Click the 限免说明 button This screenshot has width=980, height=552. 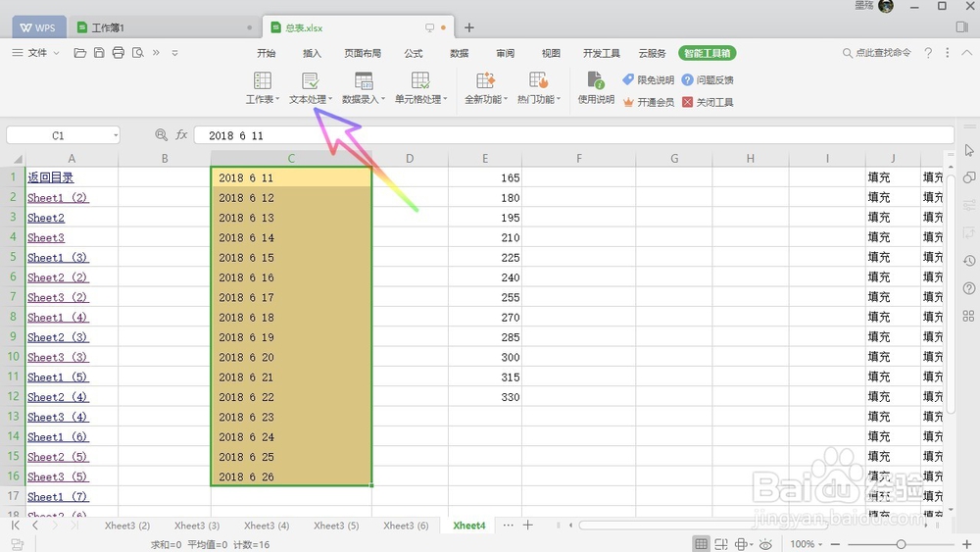[648, 79]
